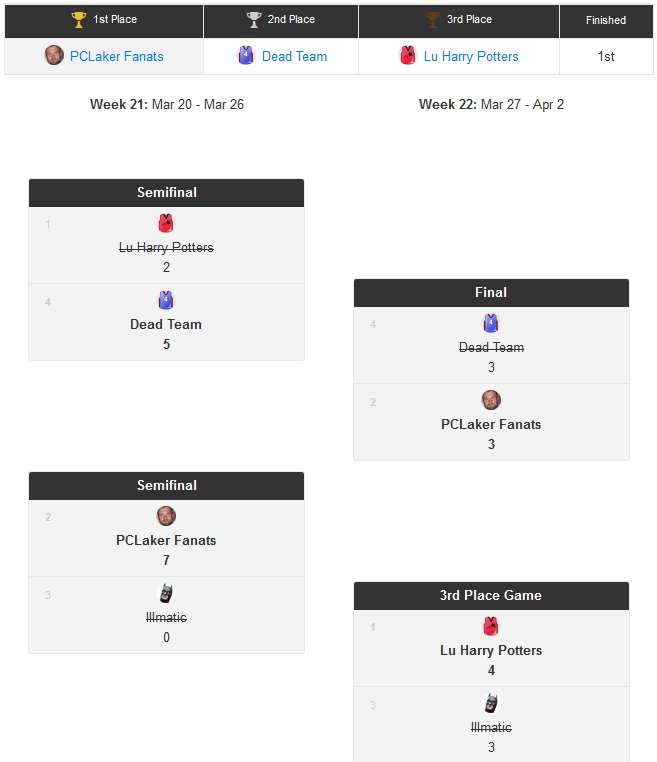Click PCLaker Fanats avatar in the Final
The image size is (657, 762).
(x=491, y=400)
